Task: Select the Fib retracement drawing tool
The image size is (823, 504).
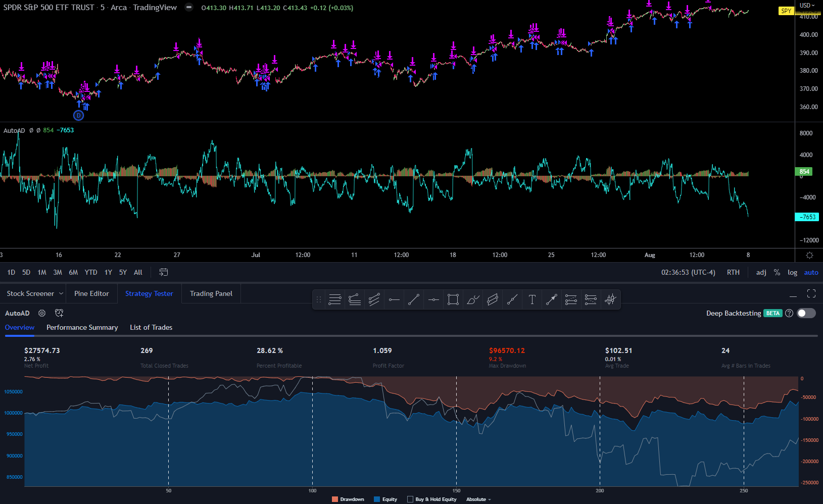Action: pos(335,300)
